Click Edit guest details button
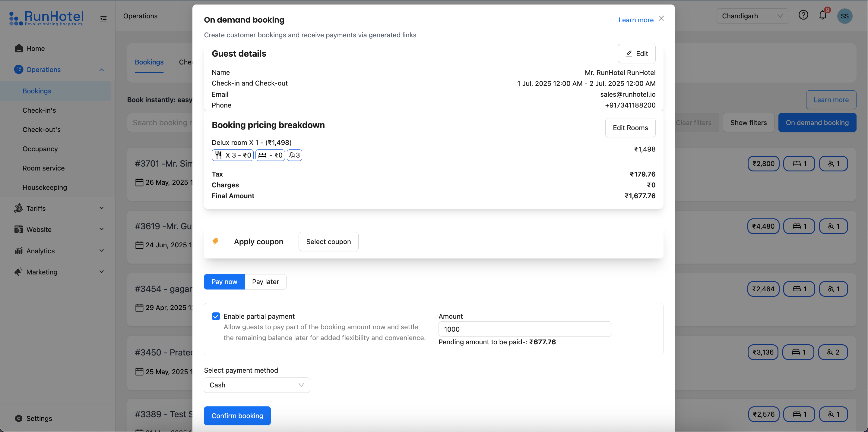The height and width of the screenshot is (432, 868). [636, 54]
